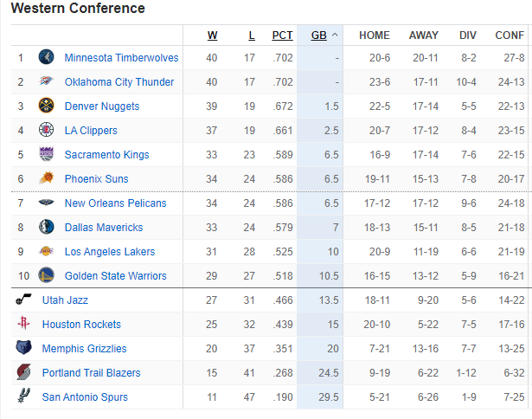Click the Sacramento Kings logo icon
The width and height of the screenshot is (532, 419).
tap(46, 155)
